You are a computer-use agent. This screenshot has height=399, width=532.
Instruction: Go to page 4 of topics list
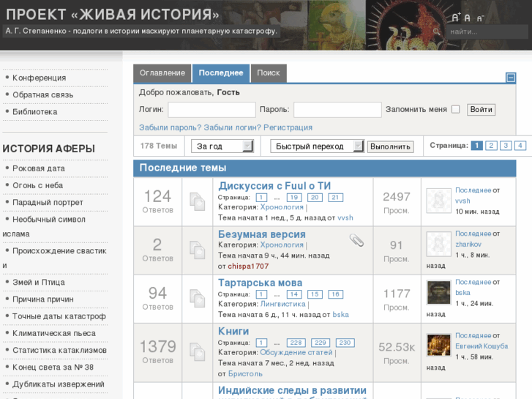[x=520, y=146]
